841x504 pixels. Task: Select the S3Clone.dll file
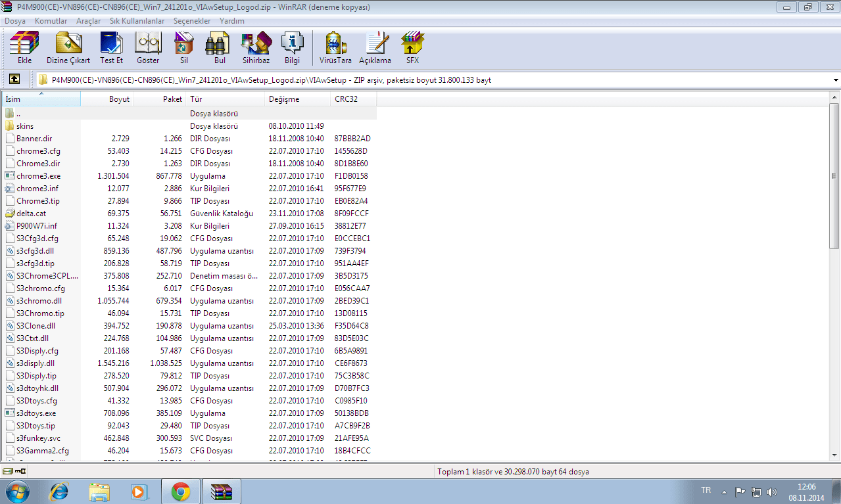(36, 326)
